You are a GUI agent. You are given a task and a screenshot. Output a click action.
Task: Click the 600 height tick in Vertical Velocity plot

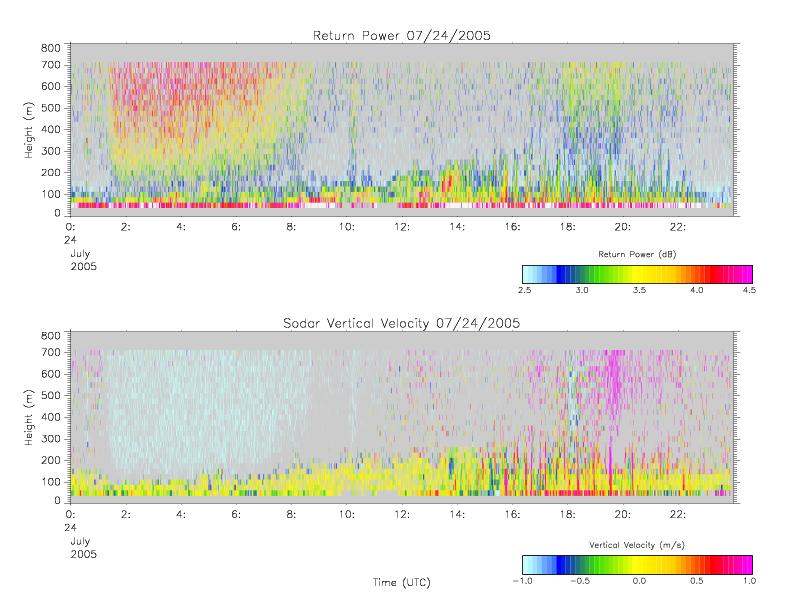click(x=50, y=374)
